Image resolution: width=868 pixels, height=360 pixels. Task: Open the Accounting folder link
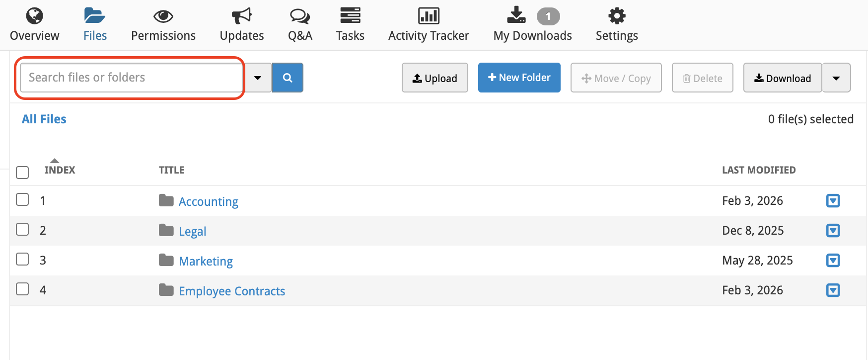tap(209, 201)
